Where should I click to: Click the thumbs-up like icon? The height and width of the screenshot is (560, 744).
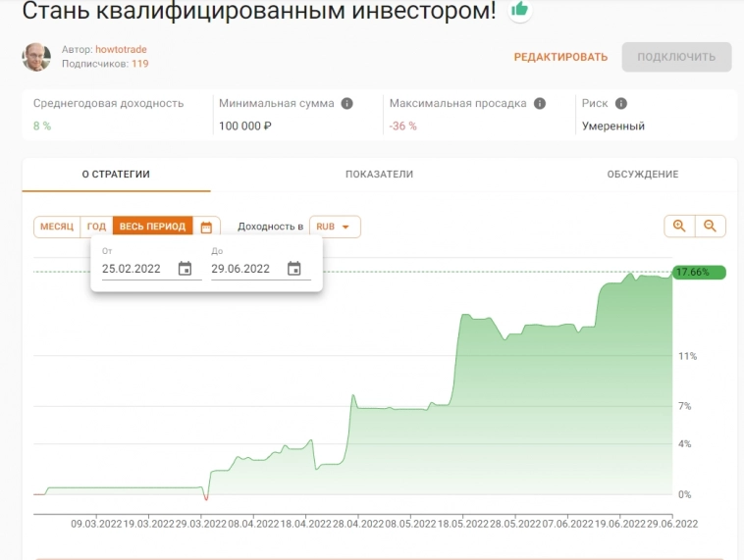tap(519, 9)
